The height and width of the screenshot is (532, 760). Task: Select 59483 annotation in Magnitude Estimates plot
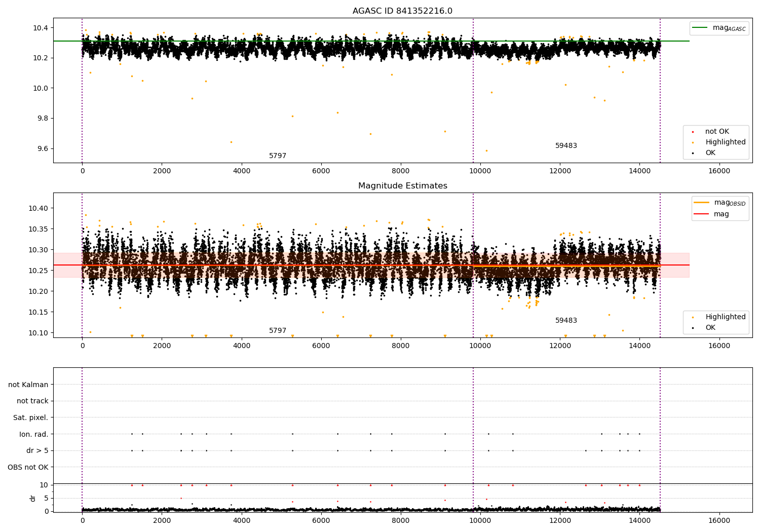566,321
